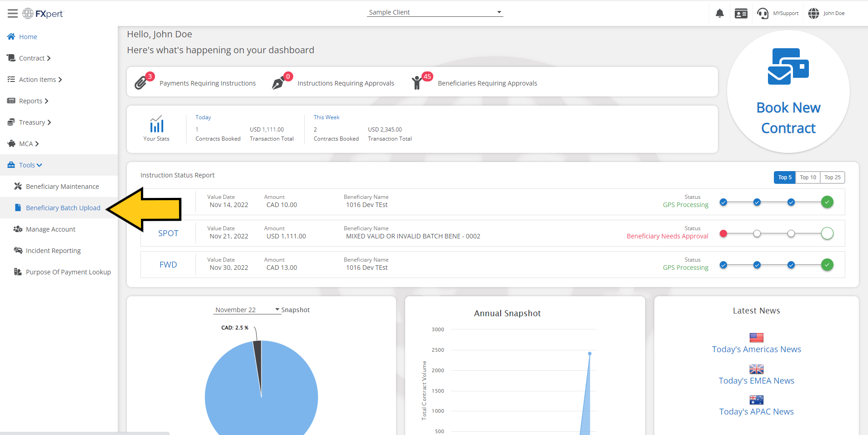Click Book New Contract text
Image resolution: width=868 pixels, height=435 pixels.
pos(788,118)
